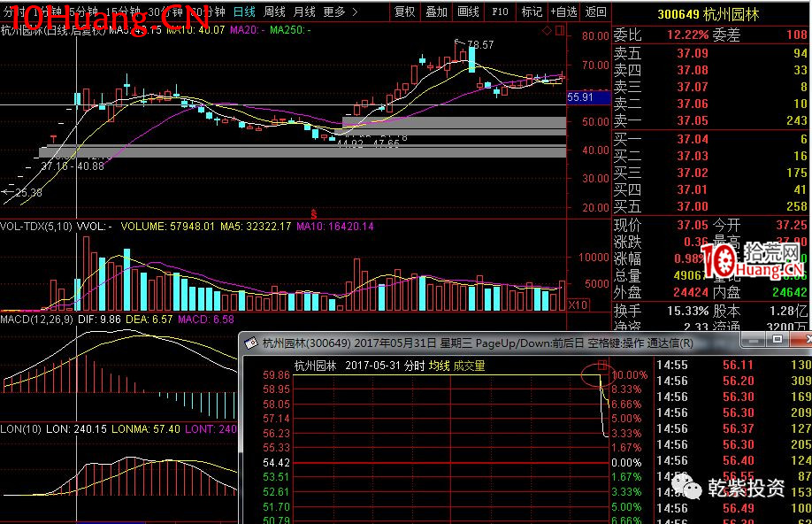Screen dimensions: 812x524
Task: Click the red square icon beside the diamond
Action: tap(560, 31)
